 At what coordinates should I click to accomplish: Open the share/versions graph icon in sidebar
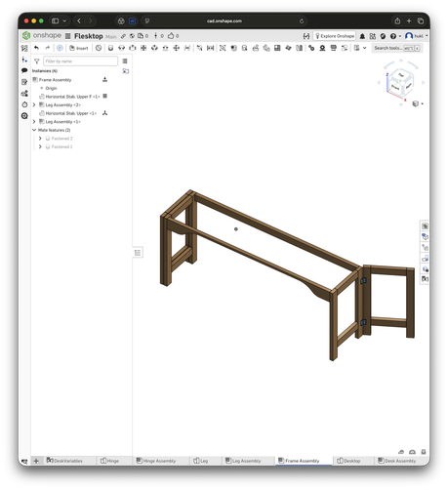24,94
